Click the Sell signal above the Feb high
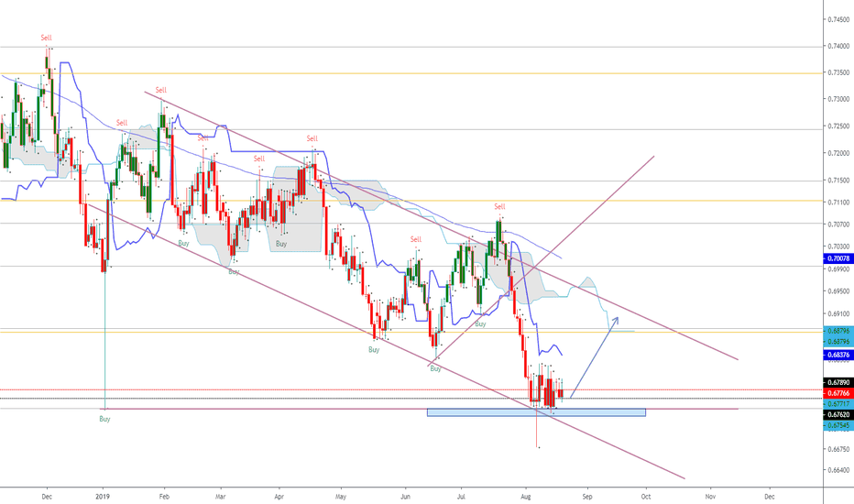The height and width of the screenshot is (504, 854). (160, 90)
